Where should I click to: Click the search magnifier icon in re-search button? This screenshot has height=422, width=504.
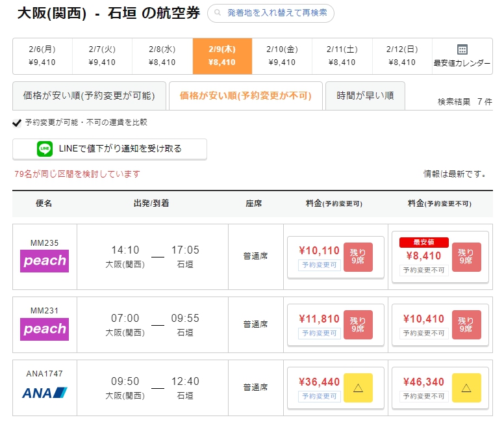point(218,12)
